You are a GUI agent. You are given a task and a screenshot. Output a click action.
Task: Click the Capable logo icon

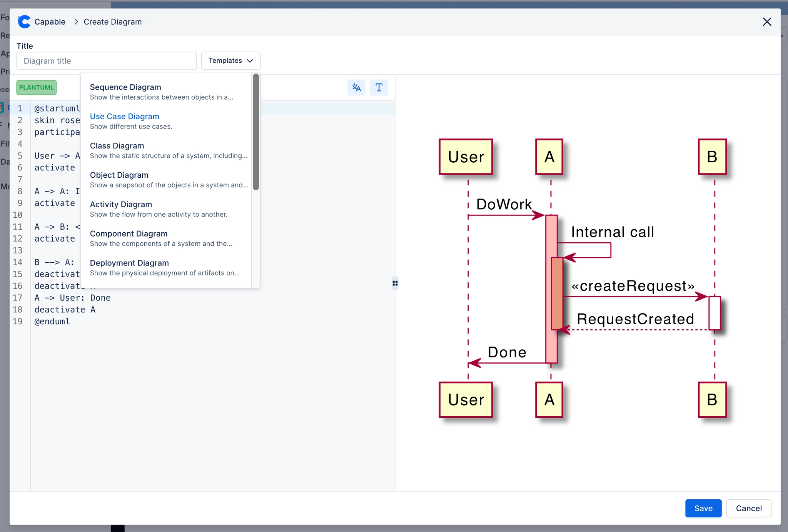(x=24, y=22)
